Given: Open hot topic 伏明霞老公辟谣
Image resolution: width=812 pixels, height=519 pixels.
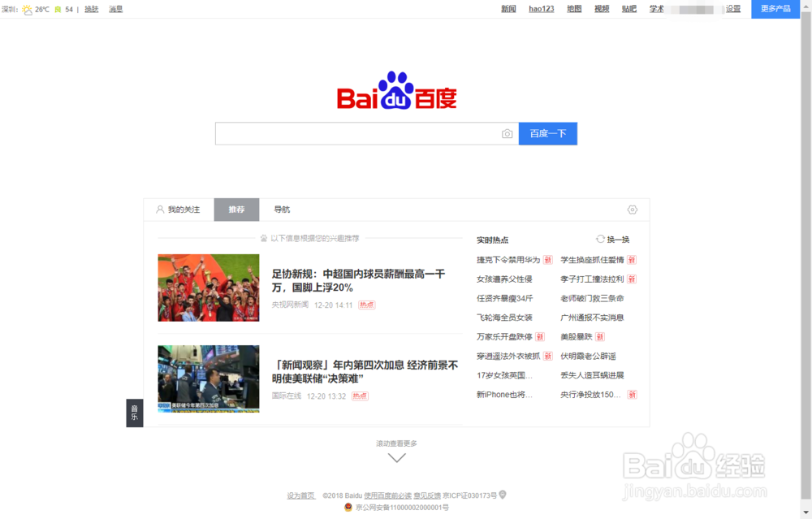Looking at the screenshot, I should (588, 356).
